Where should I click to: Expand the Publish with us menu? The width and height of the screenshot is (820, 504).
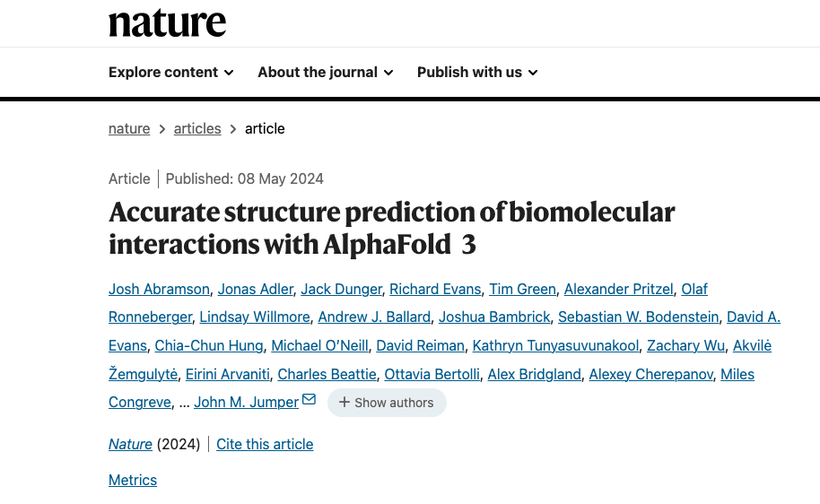pos(477,72)
